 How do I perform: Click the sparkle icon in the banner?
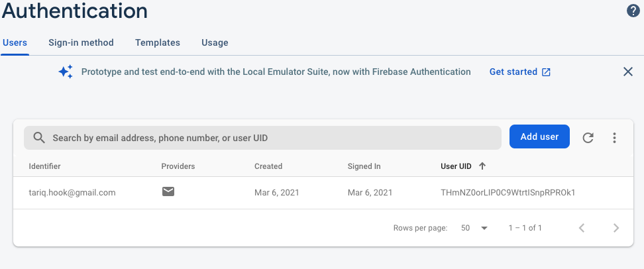[x=66, y=72]
